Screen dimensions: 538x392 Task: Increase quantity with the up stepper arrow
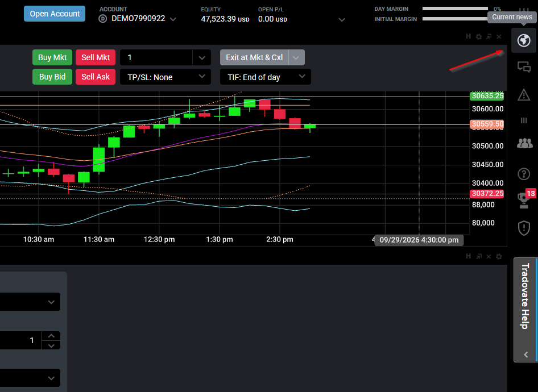51,336
